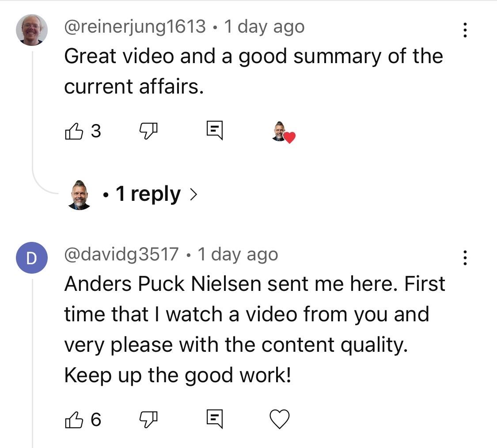Like the reinerjung1613 comment with thumbs up
This screenshot has width=497, height=448.
[x=74, y=131]
